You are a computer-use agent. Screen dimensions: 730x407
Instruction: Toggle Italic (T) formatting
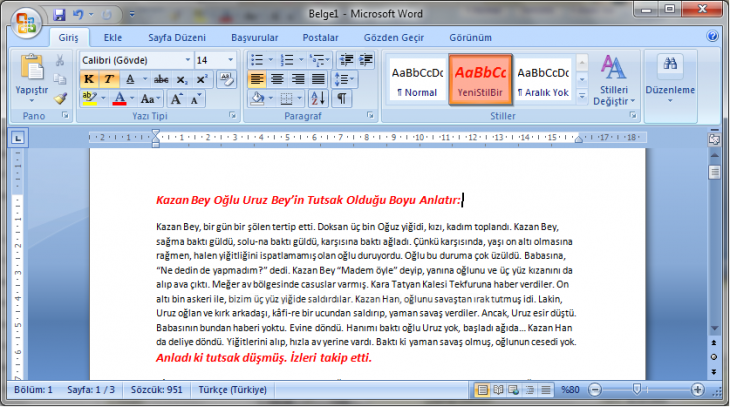pos(109,80)
